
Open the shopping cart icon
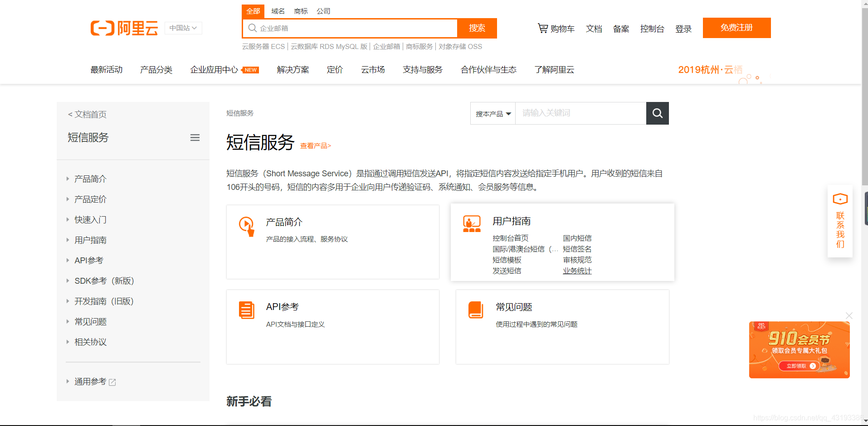[543, 28]
